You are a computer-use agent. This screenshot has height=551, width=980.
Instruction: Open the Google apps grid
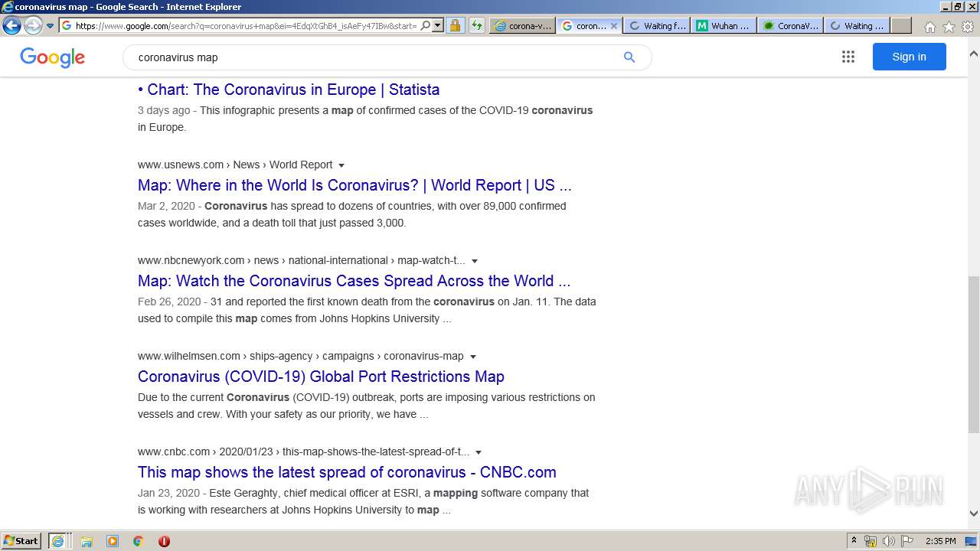point(848,57)
